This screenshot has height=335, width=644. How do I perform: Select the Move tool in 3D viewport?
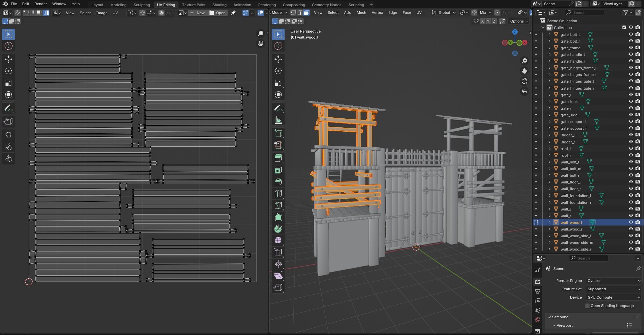click(278, 59)
